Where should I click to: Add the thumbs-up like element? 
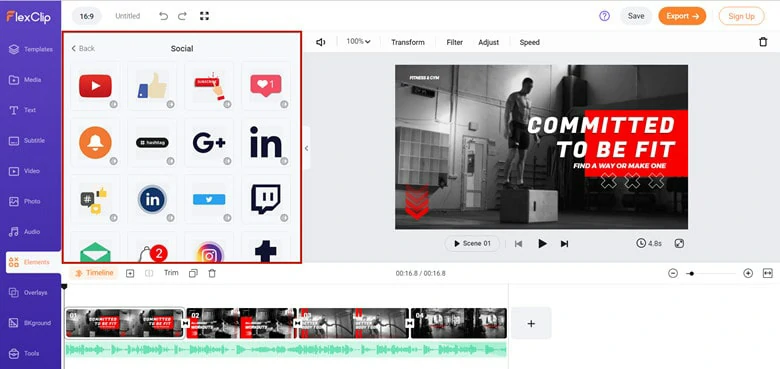click(152, 86)
